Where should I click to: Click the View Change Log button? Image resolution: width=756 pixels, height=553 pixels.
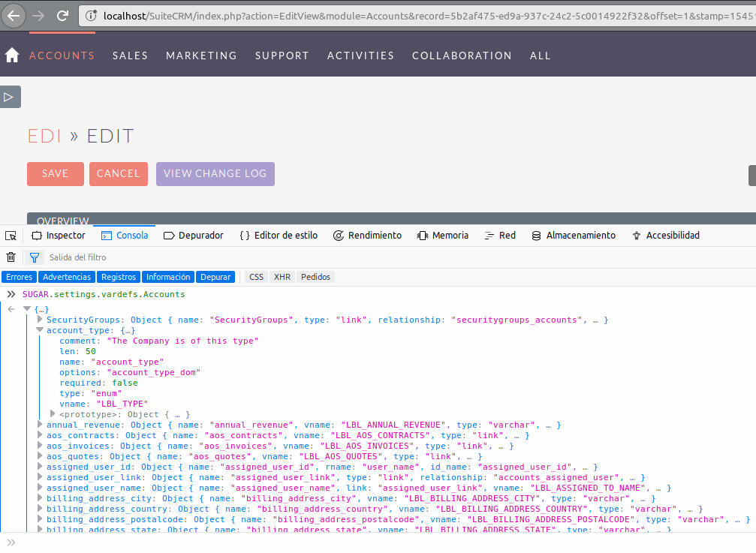click(215, 173)
